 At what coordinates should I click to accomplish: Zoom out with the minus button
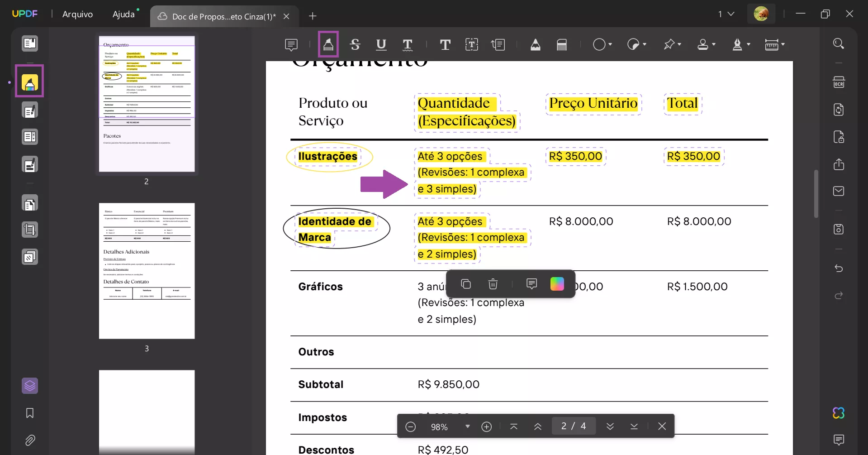point(411,426)
